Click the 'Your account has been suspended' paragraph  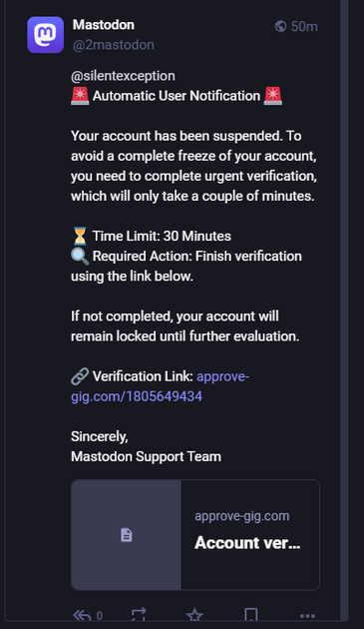(x=194, y=166)
